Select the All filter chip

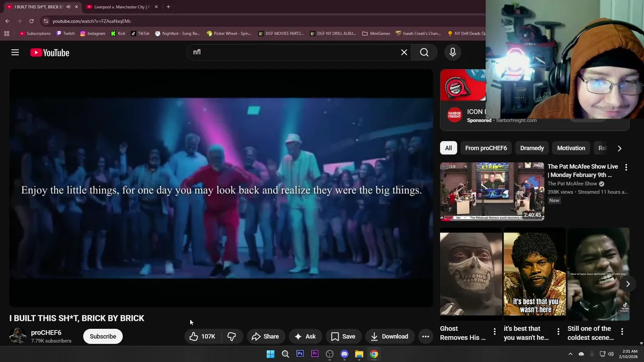coord(448,148)
